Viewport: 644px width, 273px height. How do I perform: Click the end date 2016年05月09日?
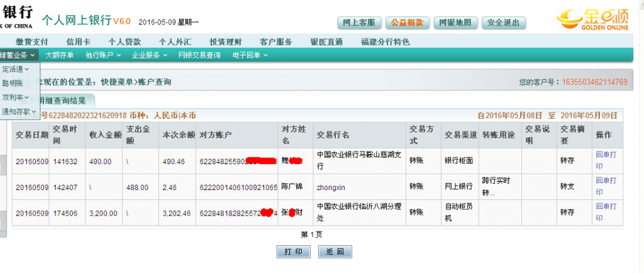coord(589,115)
